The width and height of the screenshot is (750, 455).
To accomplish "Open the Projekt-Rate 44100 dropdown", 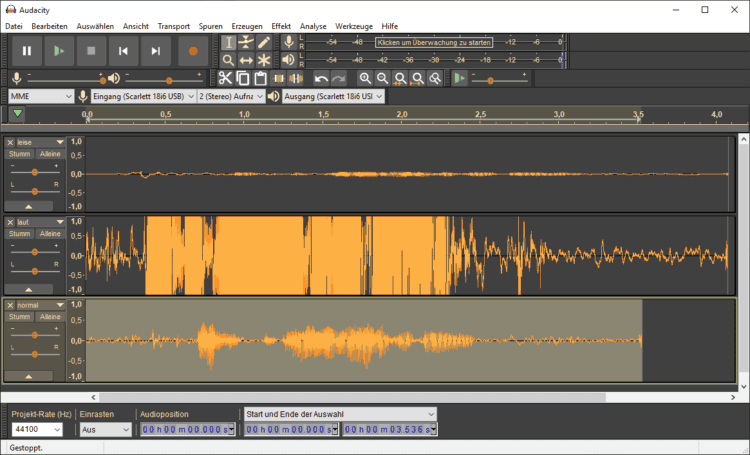I will [37, 429].
